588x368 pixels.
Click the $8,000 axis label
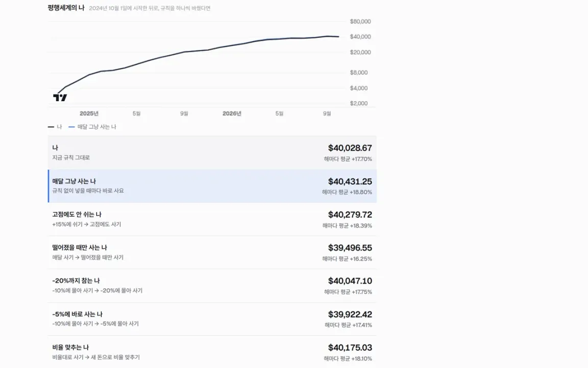click(359, 73)
